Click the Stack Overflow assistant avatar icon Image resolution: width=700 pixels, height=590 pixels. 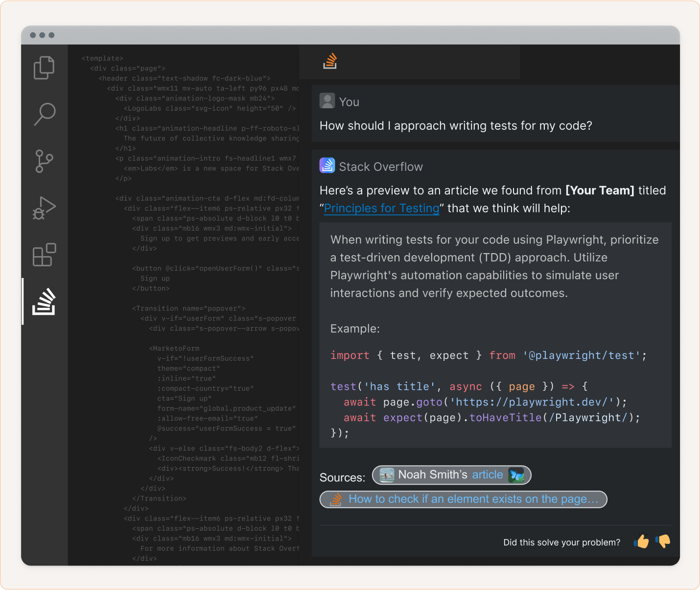point(327,165)
